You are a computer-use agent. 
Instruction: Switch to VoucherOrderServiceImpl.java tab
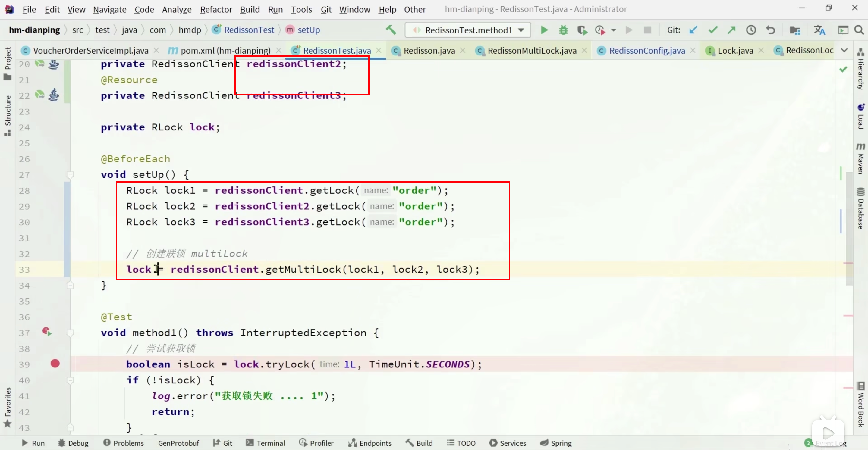tap(91, 51)
